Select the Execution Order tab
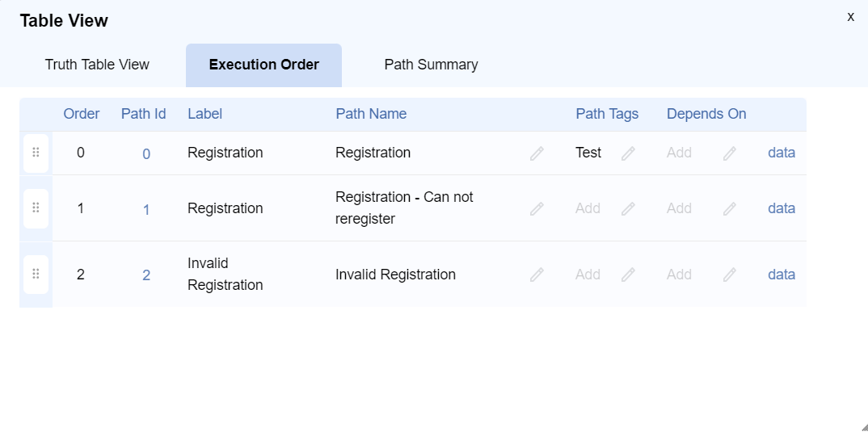The width and height of the screenshot is (868, 432). [263, 65]
